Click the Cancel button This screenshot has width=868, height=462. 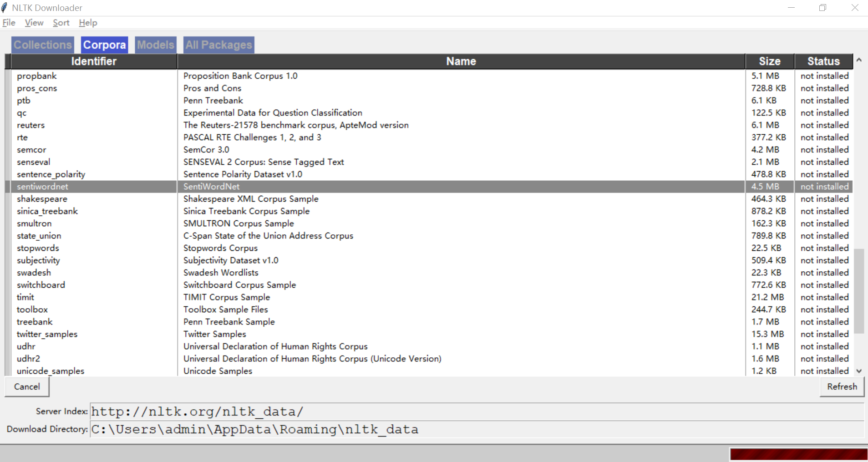coord(27,386)
